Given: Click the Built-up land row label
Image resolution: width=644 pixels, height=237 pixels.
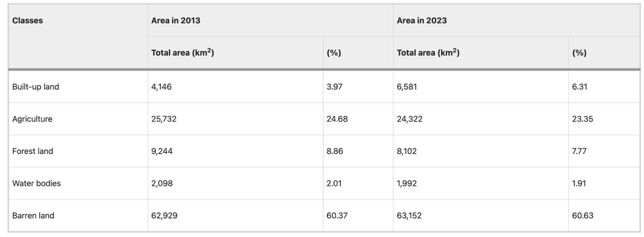Looking at the screenshot, I should coord(35,87).
